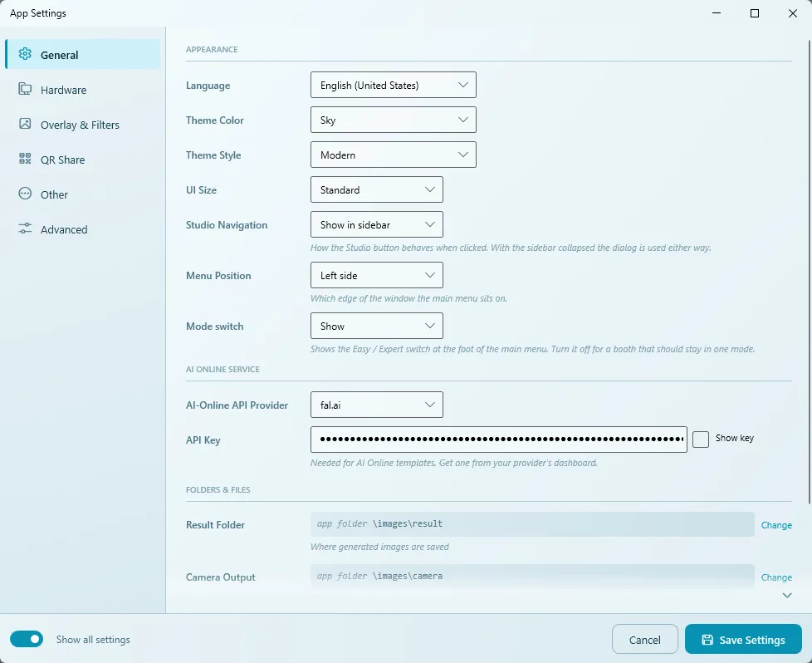This screenshot has width=812, height=663.
Task: Select the Other settings category
Action: [83, 194]
